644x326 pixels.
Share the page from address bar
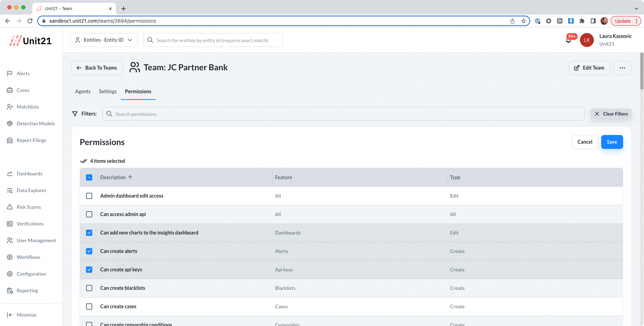click(x=512, y=21)
